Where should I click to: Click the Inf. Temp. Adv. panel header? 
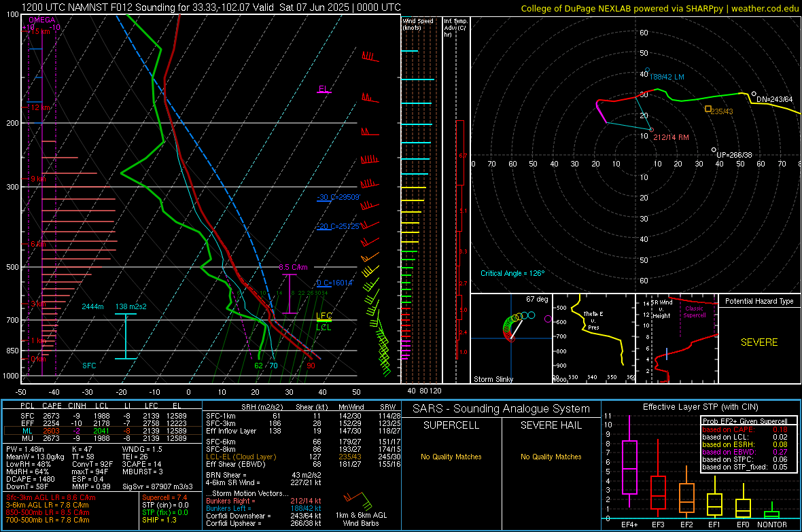tap(455, 28)
